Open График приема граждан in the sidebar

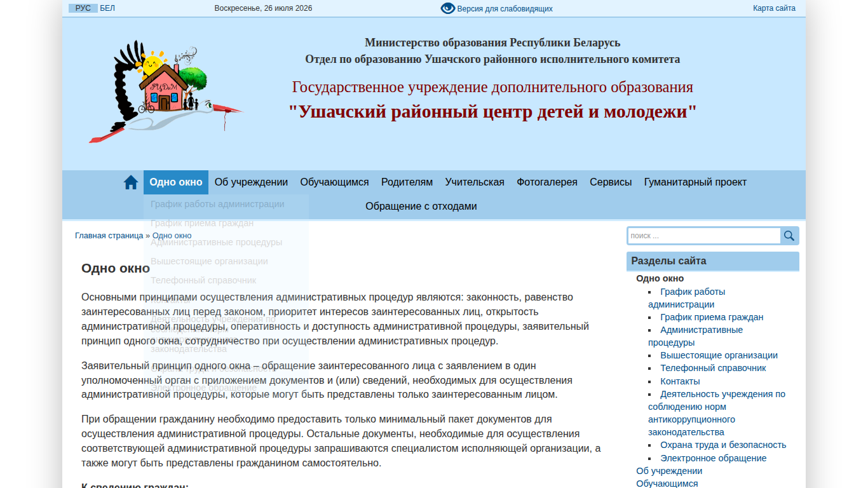[712, 317]
